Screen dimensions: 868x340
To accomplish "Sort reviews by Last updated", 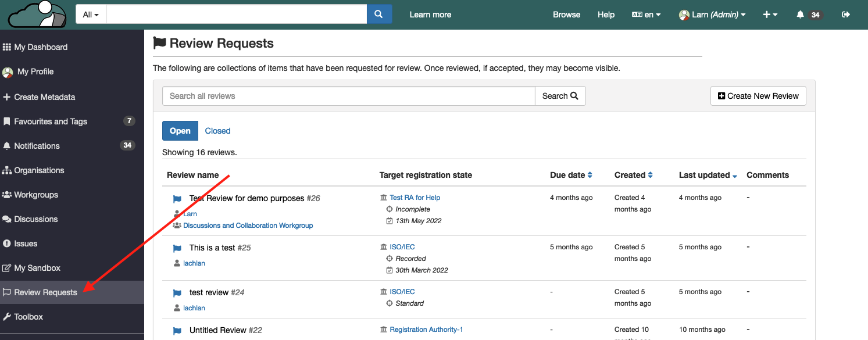I will pyautogui.click(x=708, y=175).
